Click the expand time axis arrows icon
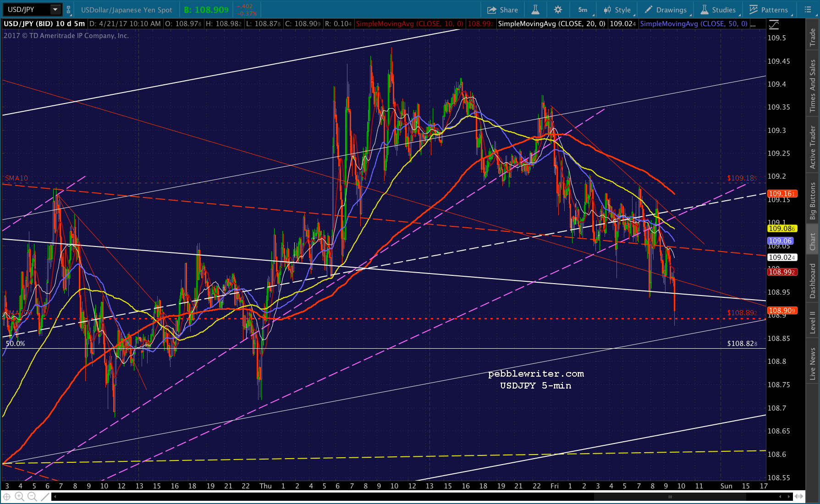This screenshot has width=820, height=504. click(799, 496)
